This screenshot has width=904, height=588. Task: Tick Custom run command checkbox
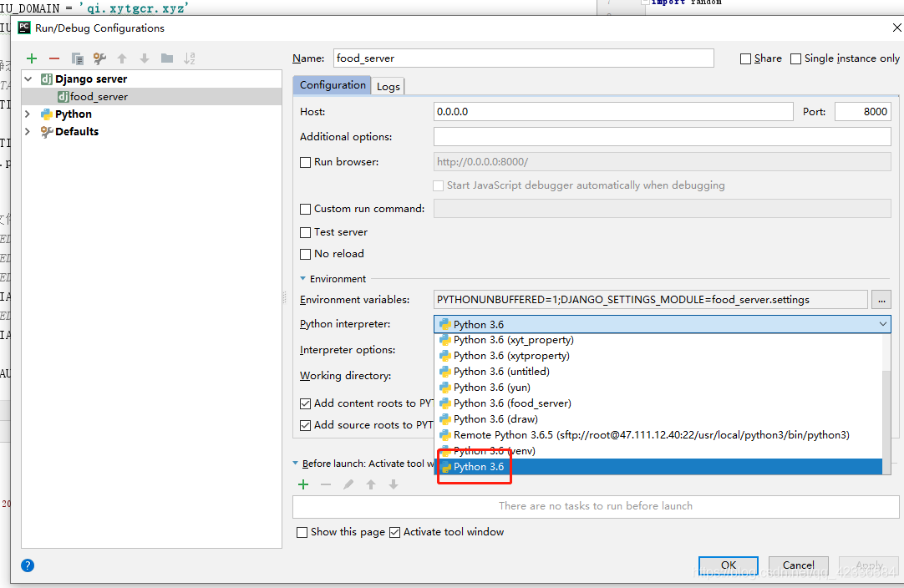306,210
